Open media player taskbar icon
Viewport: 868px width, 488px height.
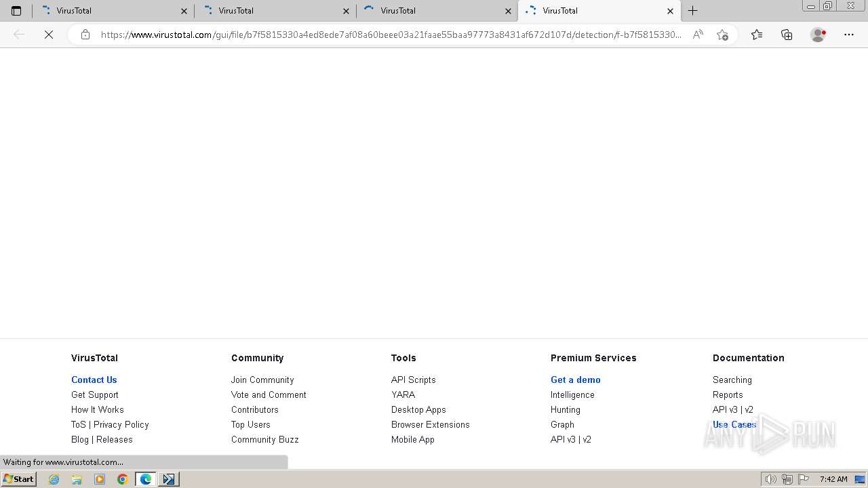[x=100, y=479]
